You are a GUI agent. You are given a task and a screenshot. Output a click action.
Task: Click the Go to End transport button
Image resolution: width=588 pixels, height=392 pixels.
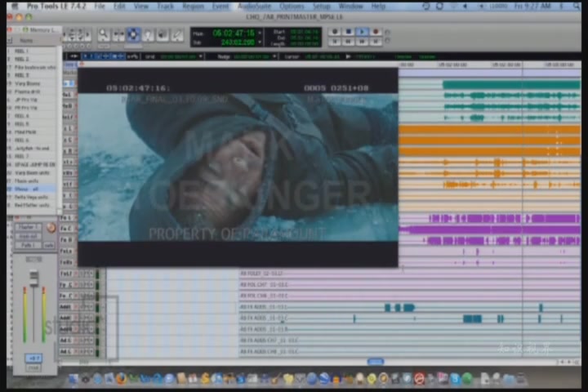click(376, 42)
